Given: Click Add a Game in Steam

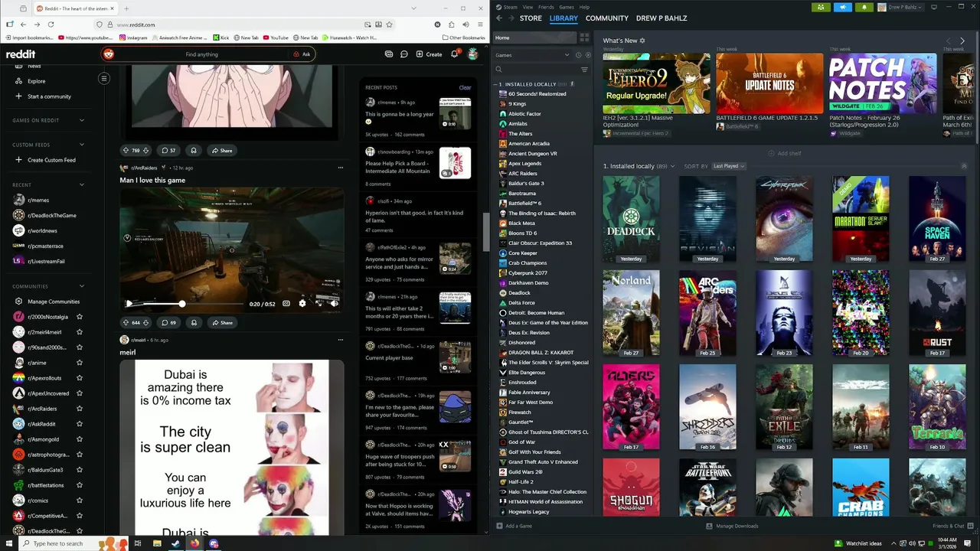Looking at the screenshot, I should pyautogui.click(x=514, y=526).
